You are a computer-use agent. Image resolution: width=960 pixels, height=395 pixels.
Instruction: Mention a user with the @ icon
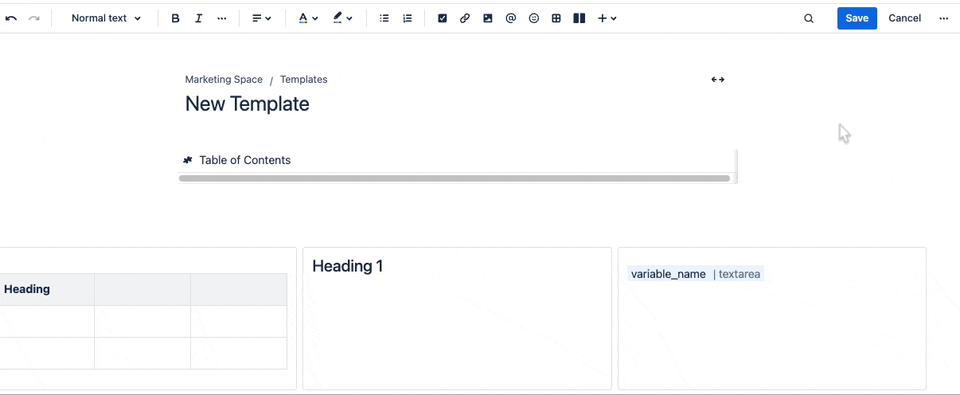tap(511, 18)
